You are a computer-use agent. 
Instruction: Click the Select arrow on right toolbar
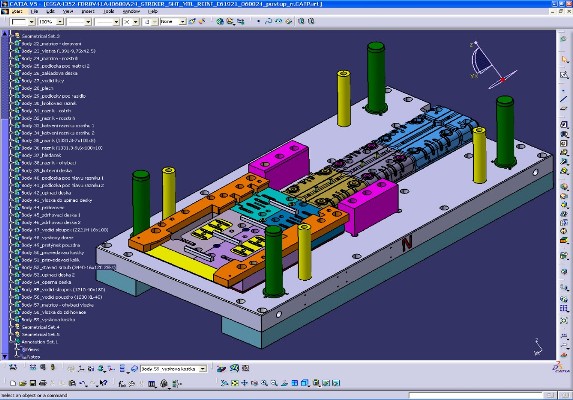[x=564, y=59]
